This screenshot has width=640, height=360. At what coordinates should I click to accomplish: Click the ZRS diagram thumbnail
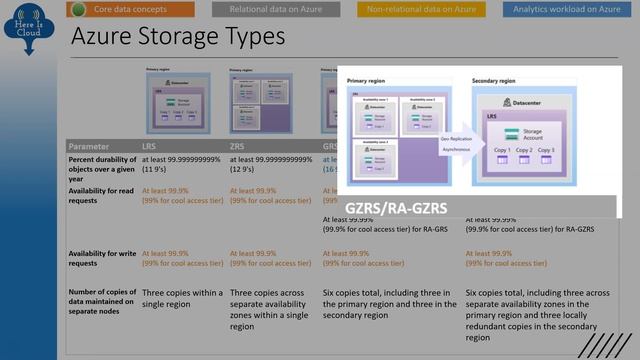[261, 103]
